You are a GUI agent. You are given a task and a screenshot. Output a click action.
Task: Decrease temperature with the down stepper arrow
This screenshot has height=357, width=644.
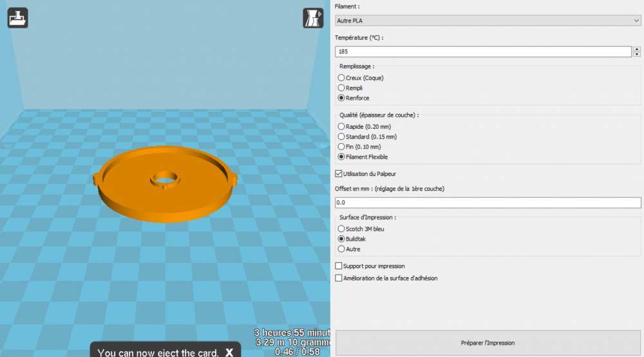point(637,54)
